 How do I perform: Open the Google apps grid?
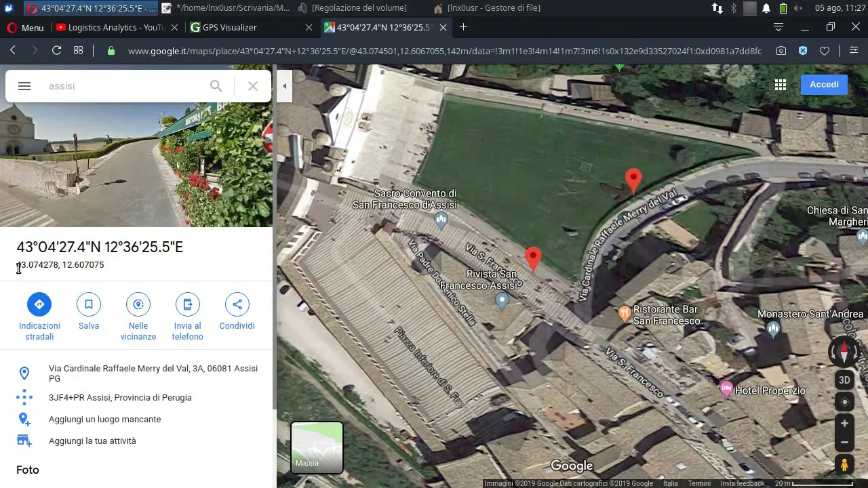pos(781,85)
